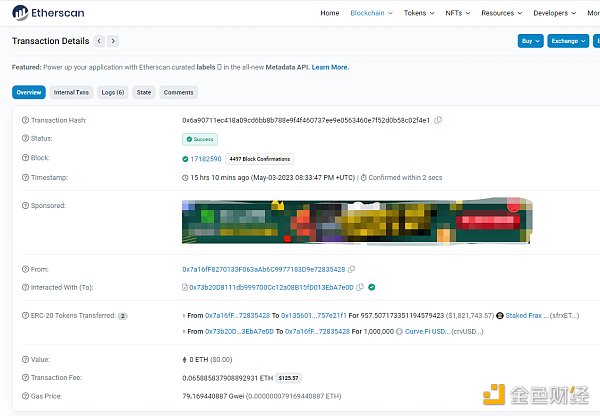The image size is (600, 416).
Task: Switch to the Internal Txns tab
Action: pos(71,92)
